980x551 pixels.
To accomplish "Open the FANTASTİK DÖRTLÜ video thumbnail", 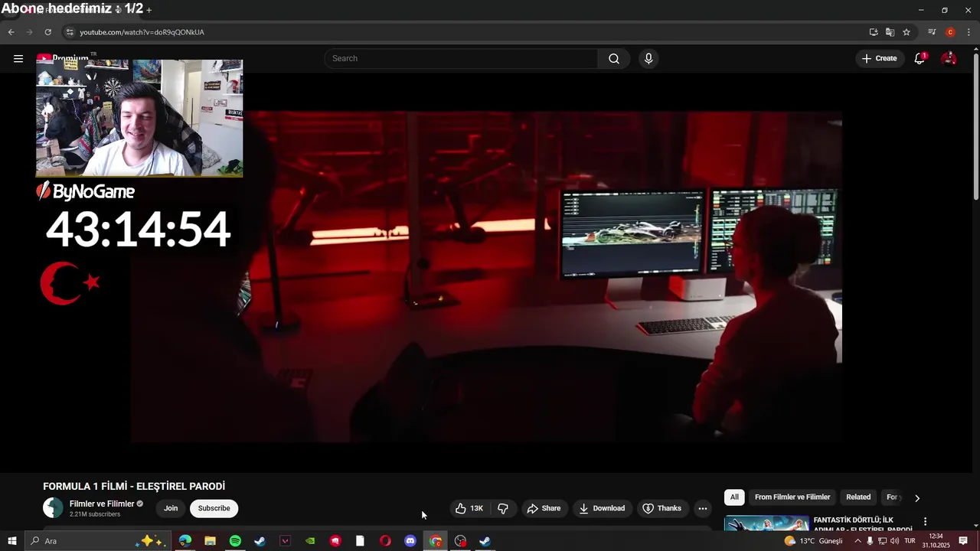I will click(766, 523).
